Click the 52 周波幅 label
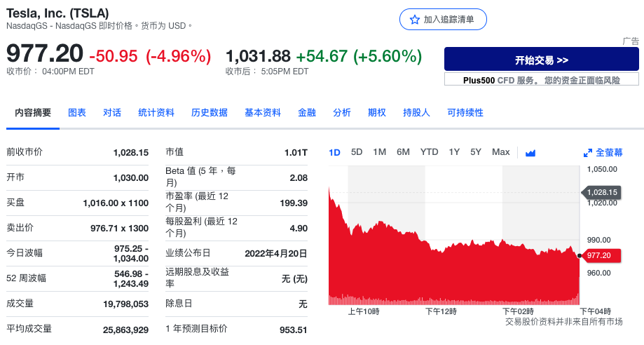This screenshot has width=644, height=345. pyautogui.click(x=27, y=278)
